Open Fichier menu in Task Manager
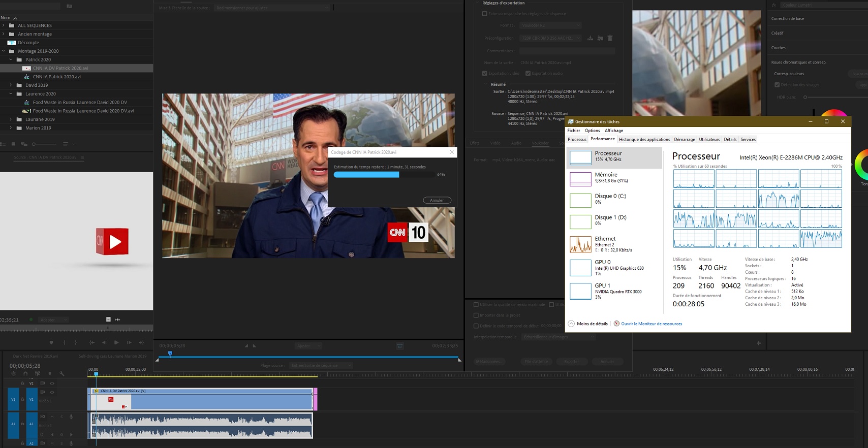This screenshot has width=868, height=448. click(x=574, y=131)
